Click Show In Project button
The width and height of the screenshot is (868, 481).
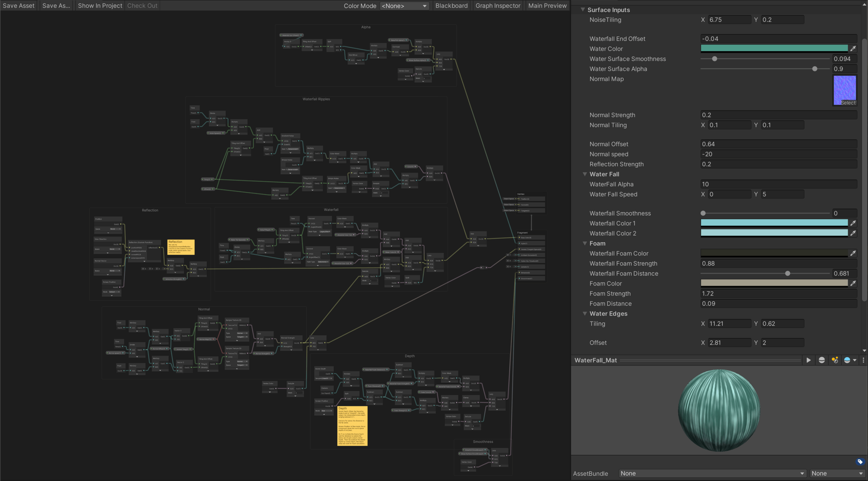click(100, 6)
